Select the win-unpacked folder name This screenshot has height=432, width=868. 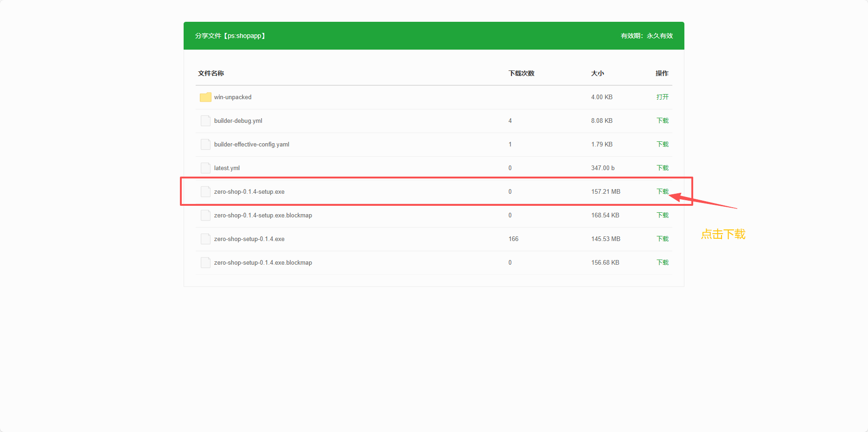point(233,97)
